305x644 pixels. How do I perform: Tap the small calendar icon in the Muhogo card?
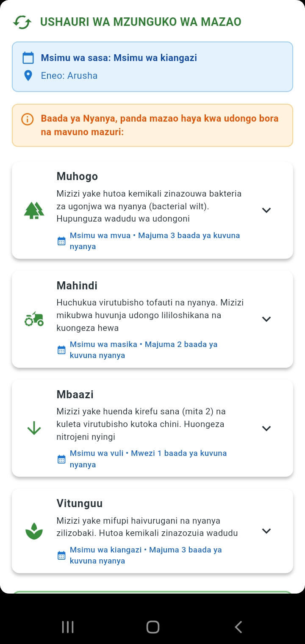[x=61, y=241]
